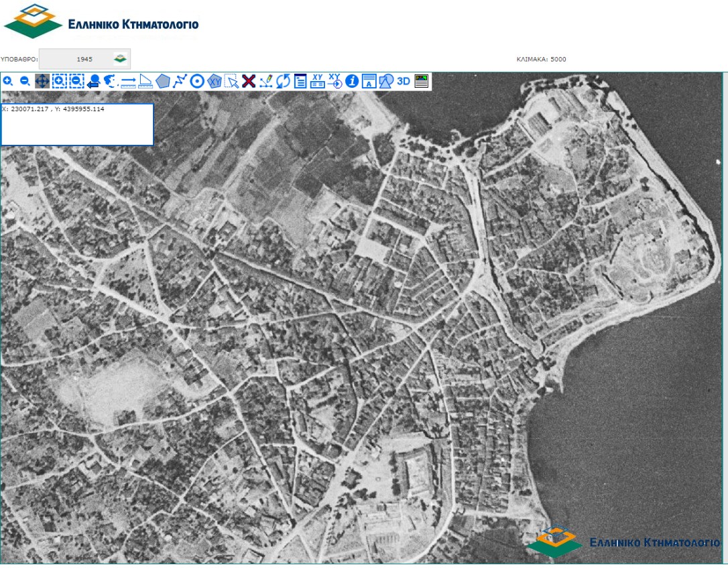This screenshot has height=571, width=728.
Task: Click the red X clear tool
Action: [x=249, y=81]
